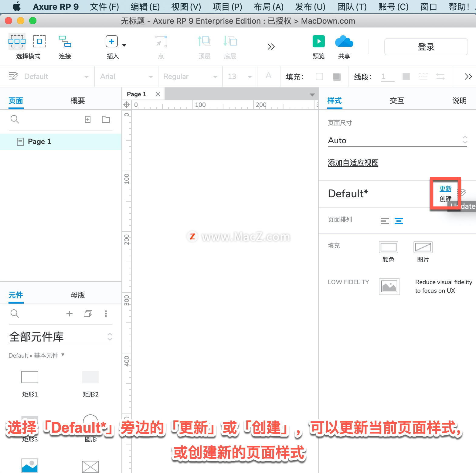Switch to the Notes (说明) tab
Viewport: 476px width, 473px height.
(x=459, y=100)
